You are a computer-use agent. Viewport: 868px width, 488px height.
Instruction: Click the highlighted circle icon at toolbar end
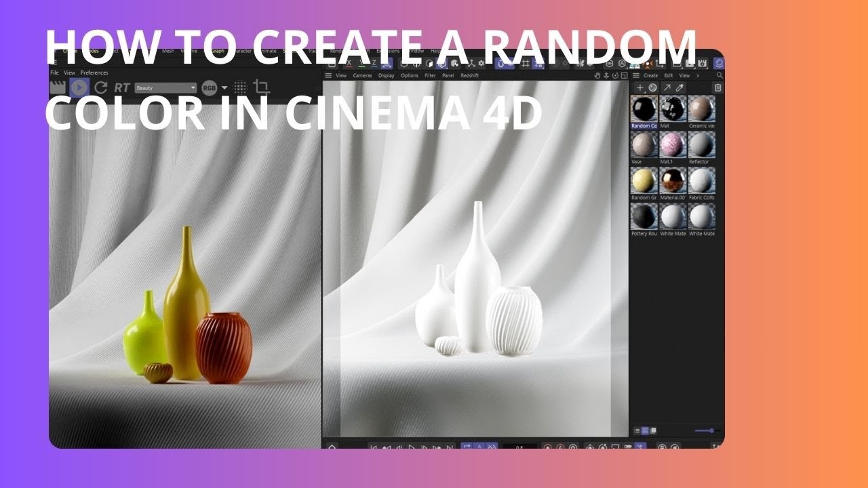click(x=719, y=63)
